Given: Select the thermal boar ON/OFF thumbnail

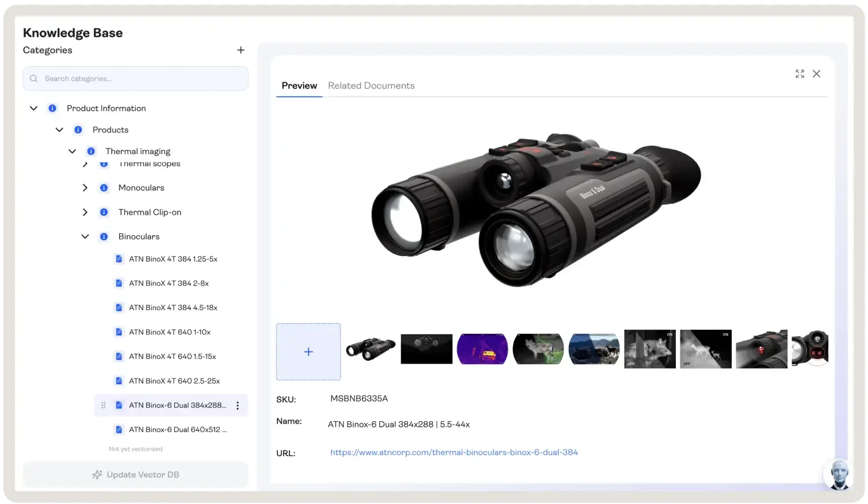Looking at the screenshot, I should pyautogui.click(x=649, y=349).
